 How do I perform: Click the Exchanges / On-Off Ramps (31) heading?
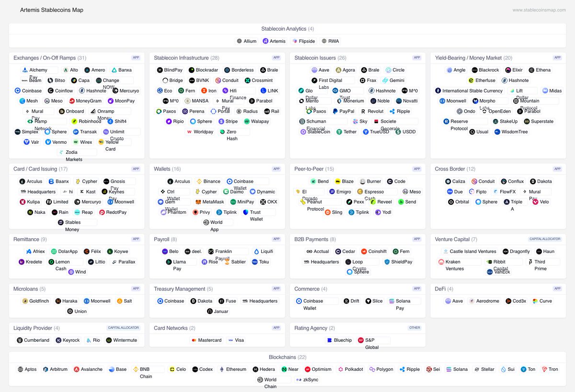point(50,58)
